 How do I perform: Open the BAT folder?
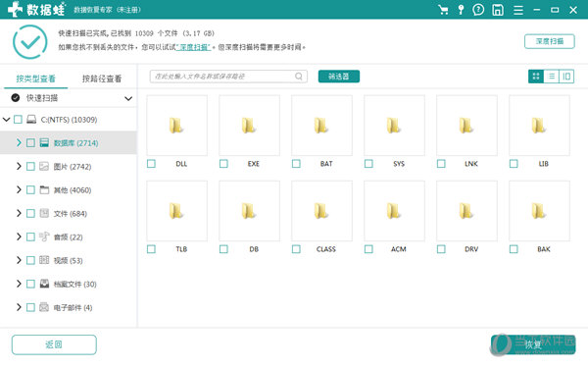[x=321, y=126]
